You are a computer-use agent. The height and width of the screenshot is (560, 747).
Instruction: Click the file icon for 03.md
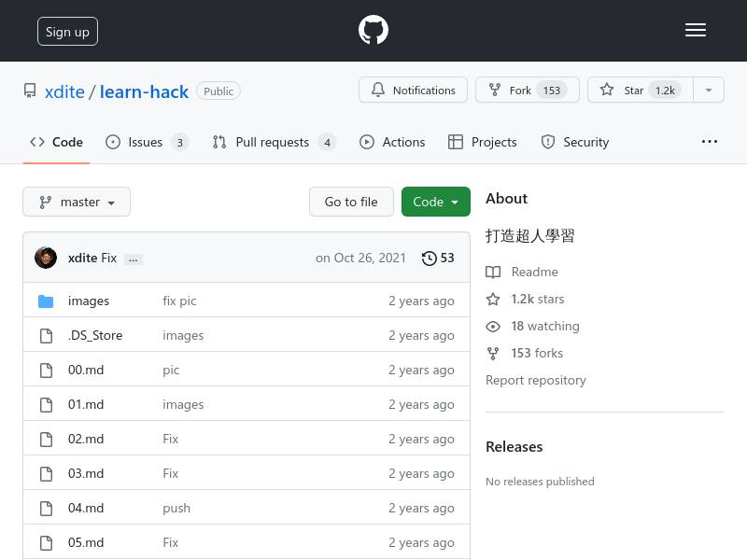tap(46, 474)
